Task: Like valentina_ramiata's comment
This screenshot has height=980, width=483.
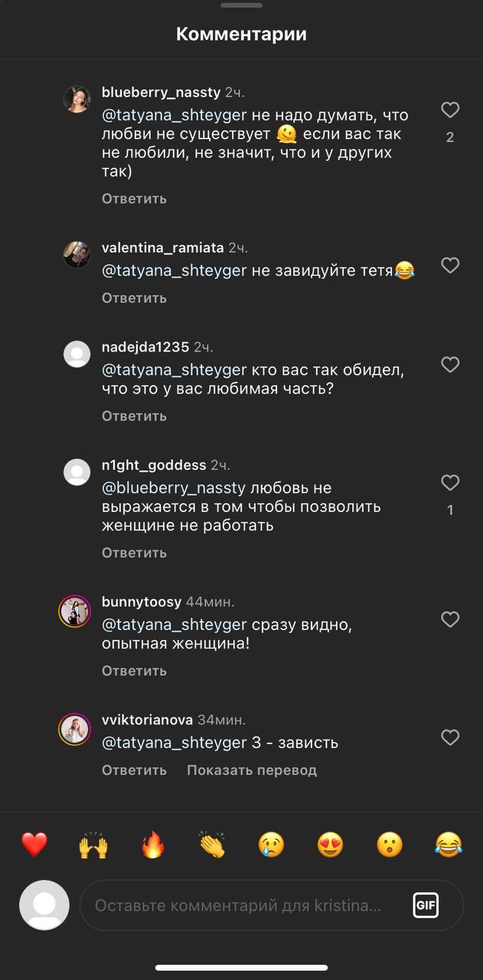Action: tap(450, 266)
